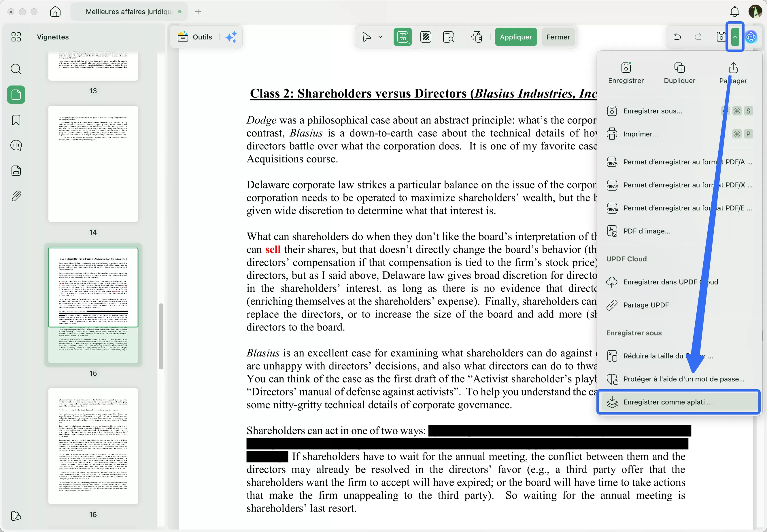
Task: Click the search icon in left sidebar
Action: coord(16,69)
